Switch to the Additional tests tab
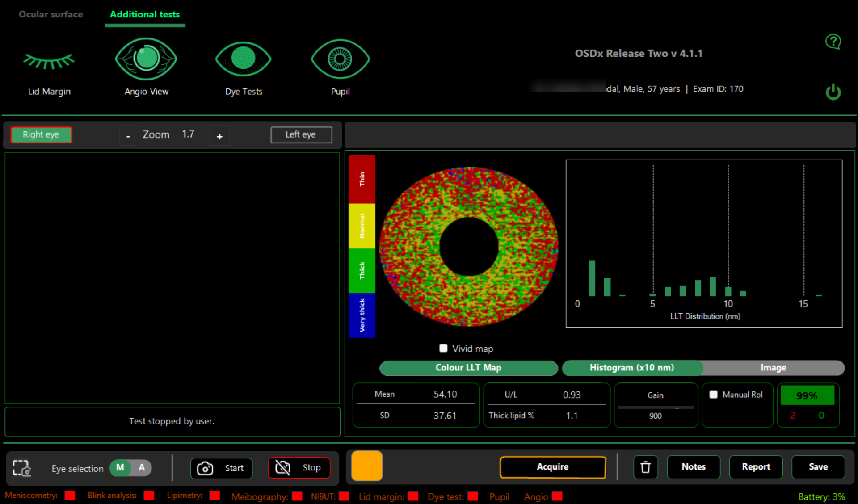This screenshot has width=858, height=504. click(x=145, y=14)
